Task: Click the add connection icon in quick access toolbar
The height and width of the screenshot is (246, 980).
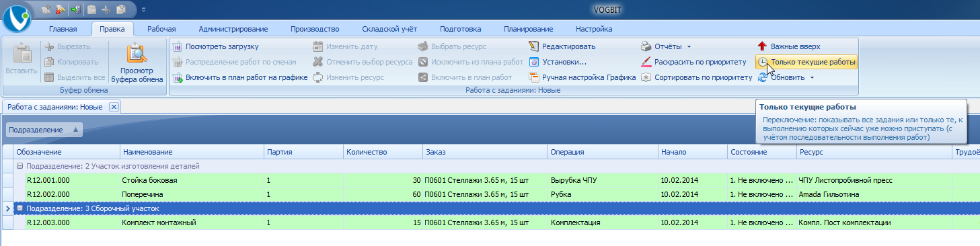Action: pos(46,9)
